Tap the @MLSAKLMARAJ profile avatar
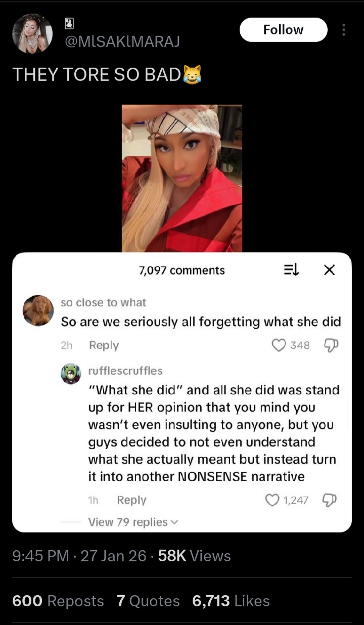The image size is (364, 625). pyautogui.click(x=32, y=33)
